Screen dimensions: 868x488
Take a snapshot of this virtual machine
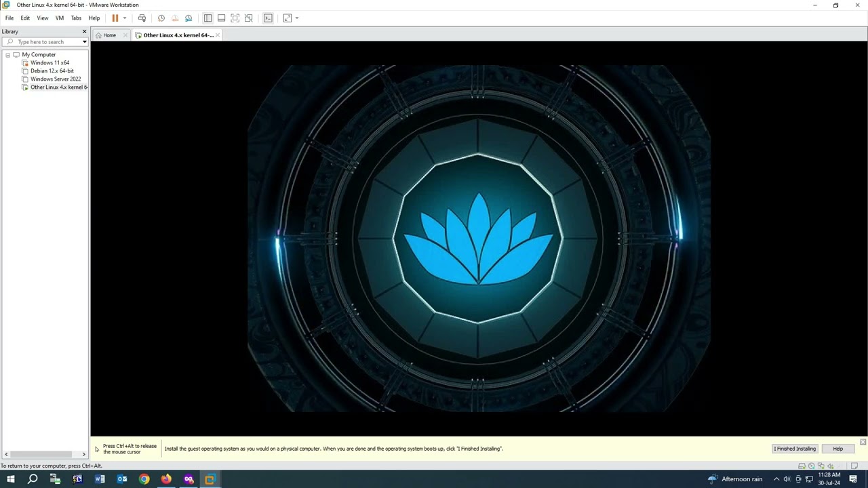pos(161,18)
